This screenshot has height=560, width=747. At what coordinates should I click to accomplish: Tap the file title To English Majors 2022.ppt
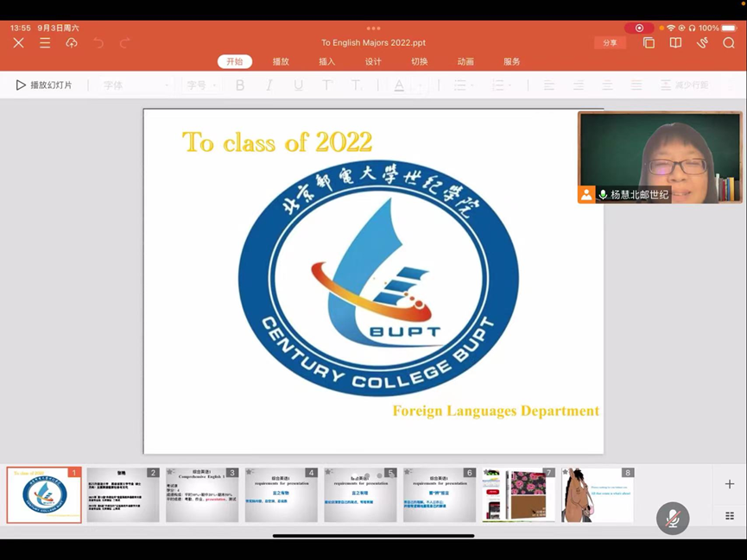point(373,43)
